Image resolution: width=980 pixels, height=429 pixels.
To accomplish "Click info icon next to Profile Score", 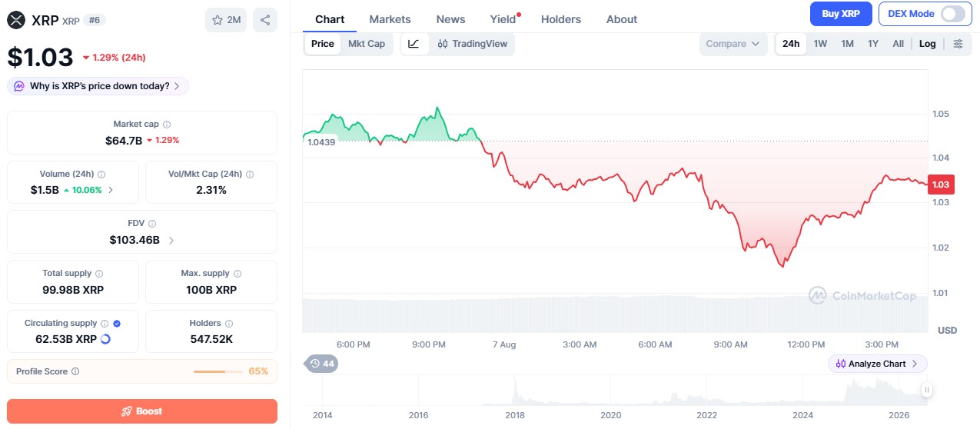I will [75, 371].
